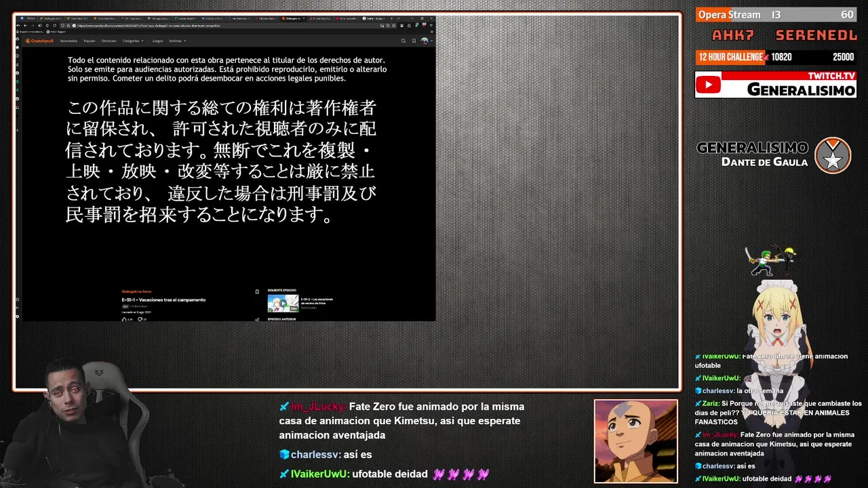Open Juegos in Crunchyroll navigation
868x488 pixels.
pos(157,41)
